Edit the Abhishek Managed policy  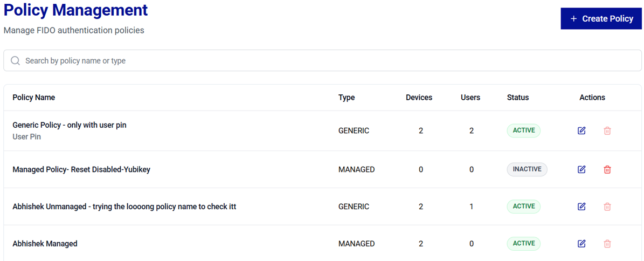point(581,244)
